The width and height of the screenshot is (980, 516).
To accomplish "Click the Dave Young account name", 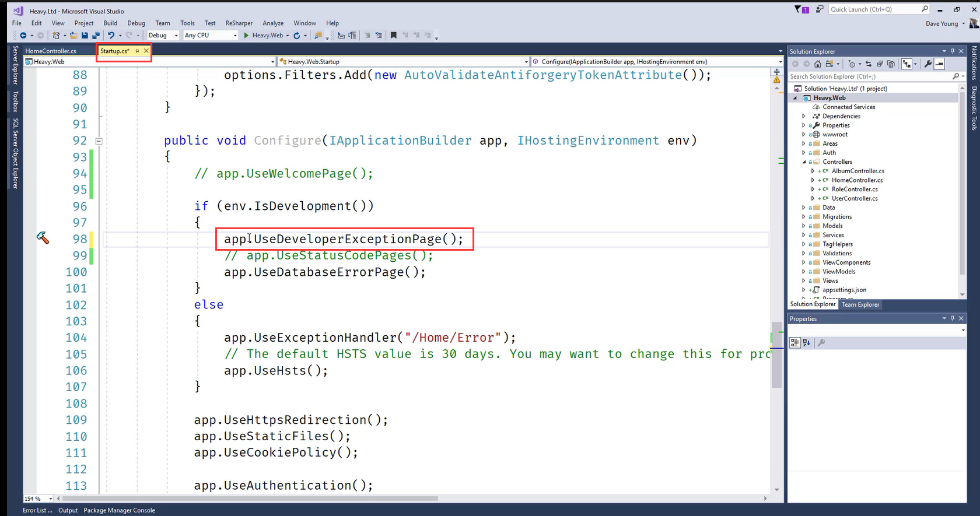I will click(x=942, y=24).
